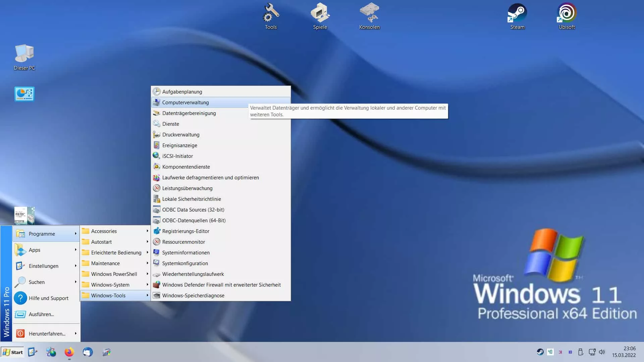Open Aufgabenplanung from the tools list

(x=221, y=92)
